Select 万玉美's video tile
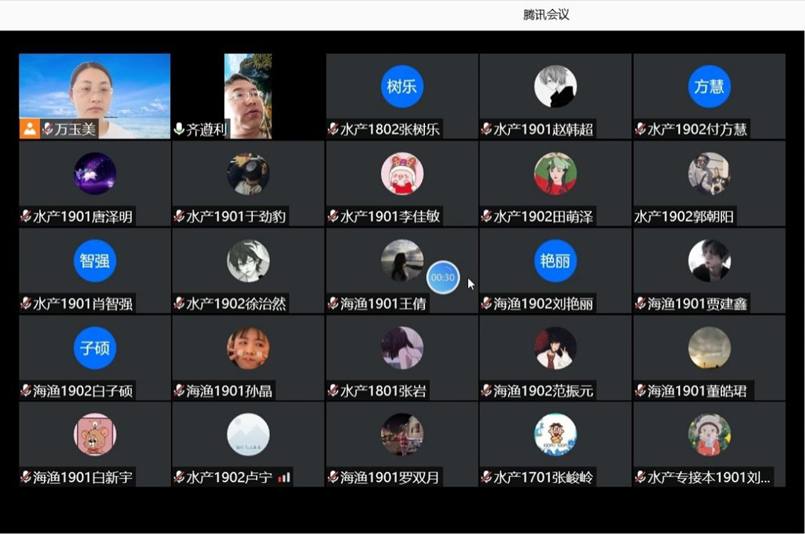The width and height of the screenshot is (805, 534). click(94, 96)
